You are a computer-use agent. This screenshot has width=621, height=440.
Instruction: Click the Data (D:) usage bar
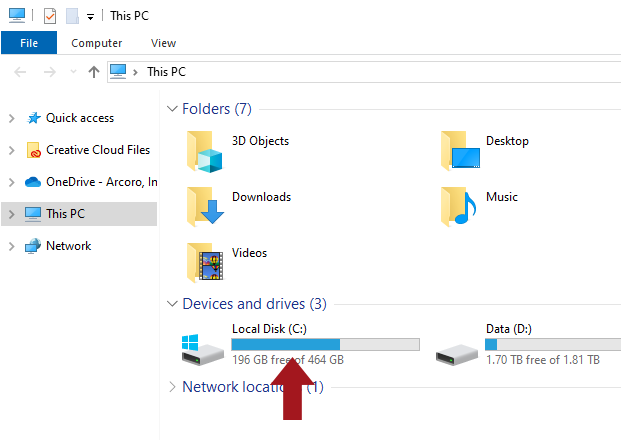click(553, 344)
